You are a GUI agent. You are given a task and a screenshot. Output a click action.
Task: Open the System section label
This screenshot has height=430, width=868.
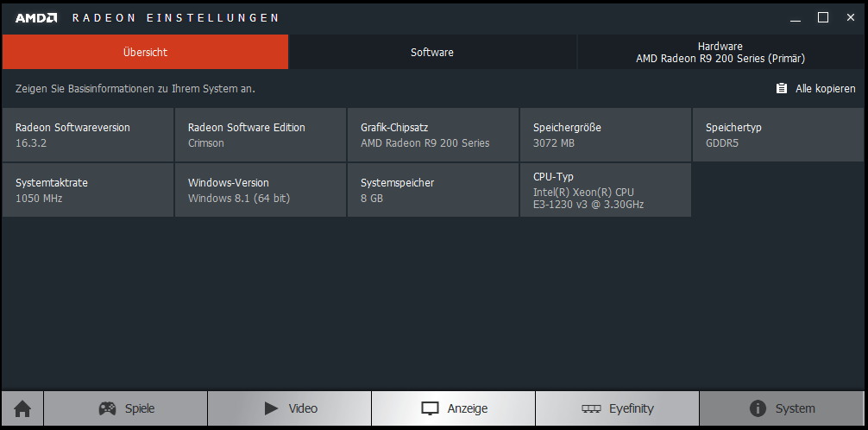(795, 409)
